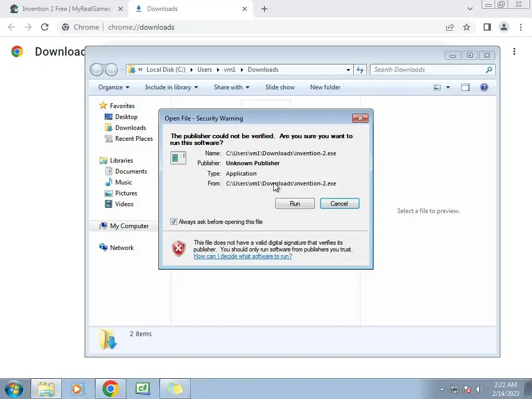Open the Chrome profile avatar icon
This screenshot has height=399, width=532.
click(504, 27)
